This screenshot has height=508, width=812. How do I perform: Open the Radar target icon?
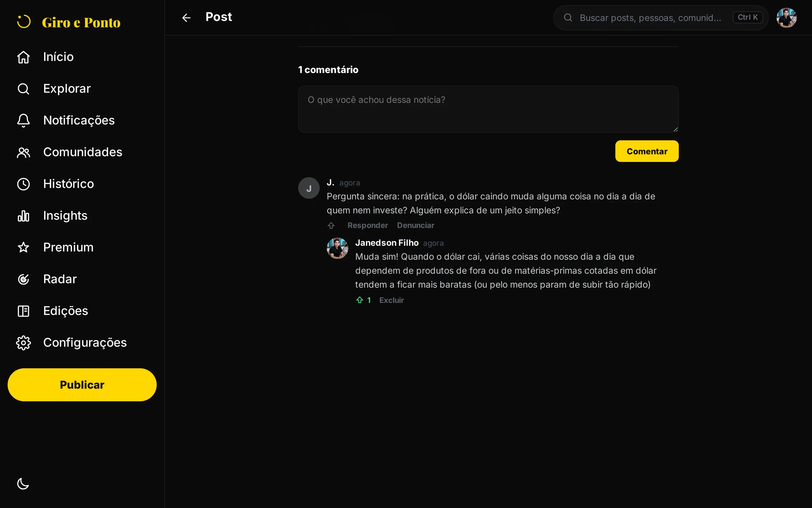coord(23,279)
